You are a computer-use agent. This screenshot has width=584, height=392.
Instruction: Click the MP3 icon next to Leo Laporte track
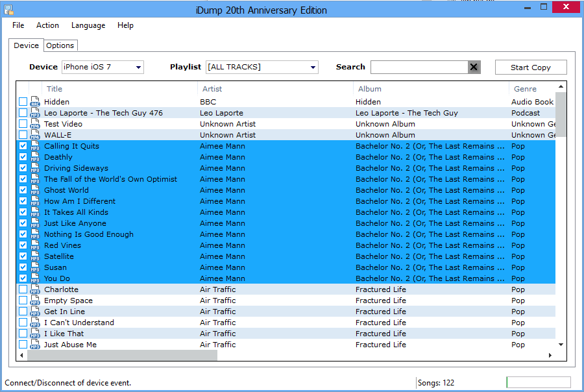[35, 113]
